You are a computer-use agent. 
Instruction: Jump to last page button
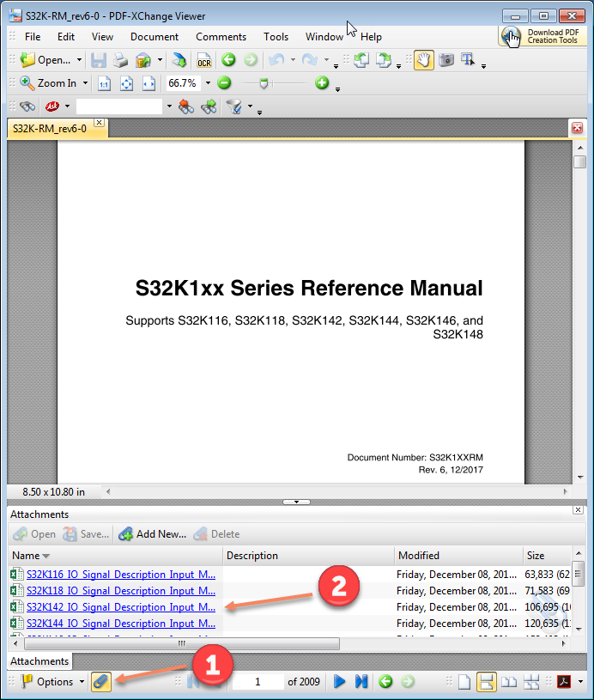(x=361, y=682)
